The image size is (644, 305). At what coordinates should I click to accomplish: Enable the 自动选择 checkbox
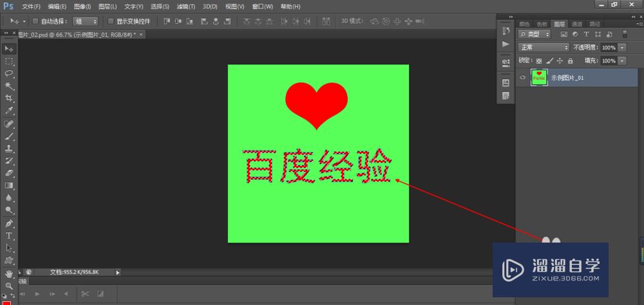pyautogui.click(x=35, y=21)
